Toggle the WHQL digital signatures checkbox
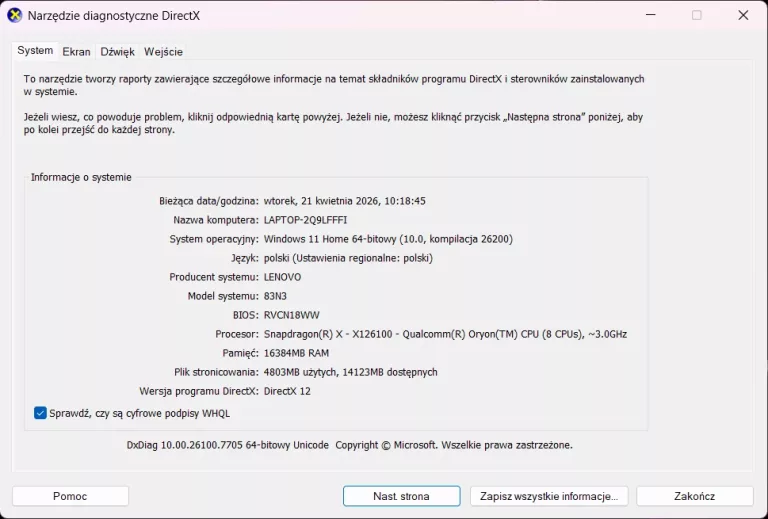768x519 pixels. (x=40, y=413)
